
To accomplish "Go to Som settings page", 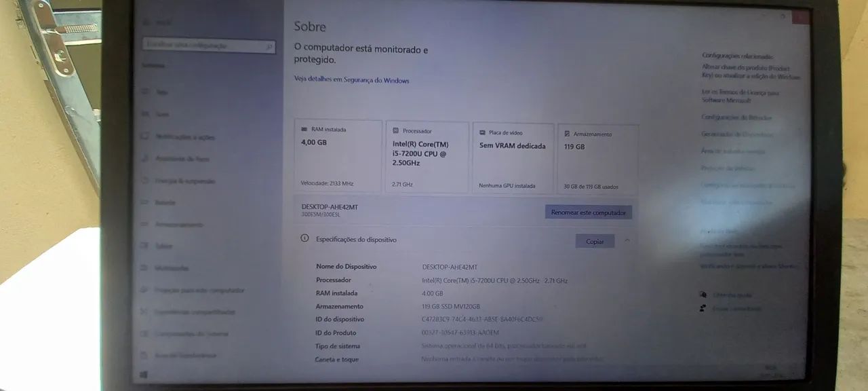I will coord(162,114).
